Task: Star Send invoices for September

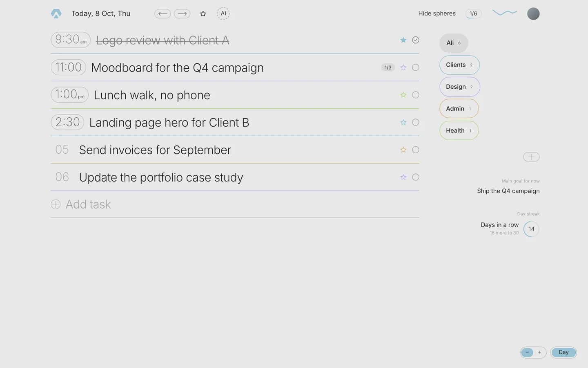Action: pyautogui.click(x=403, y=150)
